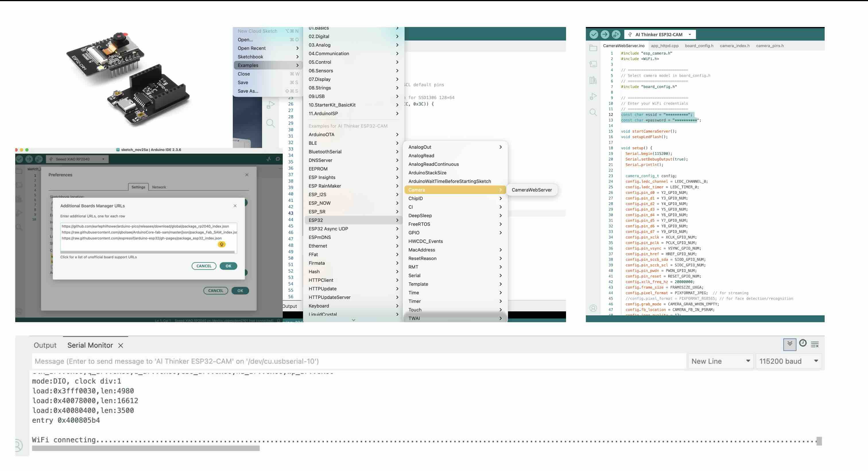The image size is (868, 471).
Task: Open Boards Manager in CameraWebServer sidebar
Action: 593,64
